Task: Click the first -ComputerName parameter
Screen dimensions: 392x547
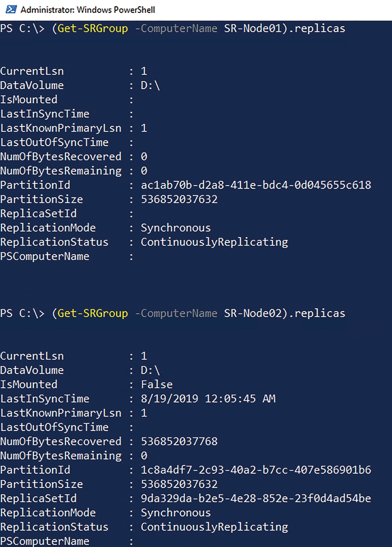Action: [x=176, y=28]
